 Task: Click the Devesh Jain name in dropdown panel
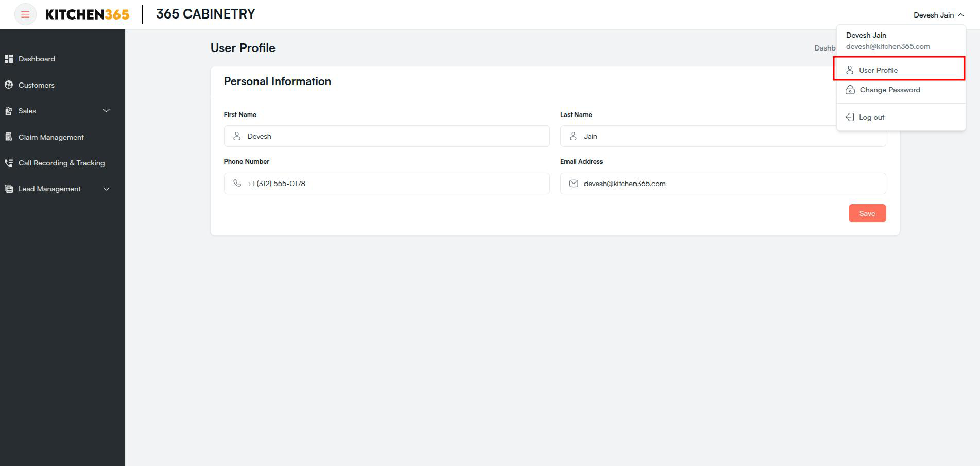click(866, 35)
